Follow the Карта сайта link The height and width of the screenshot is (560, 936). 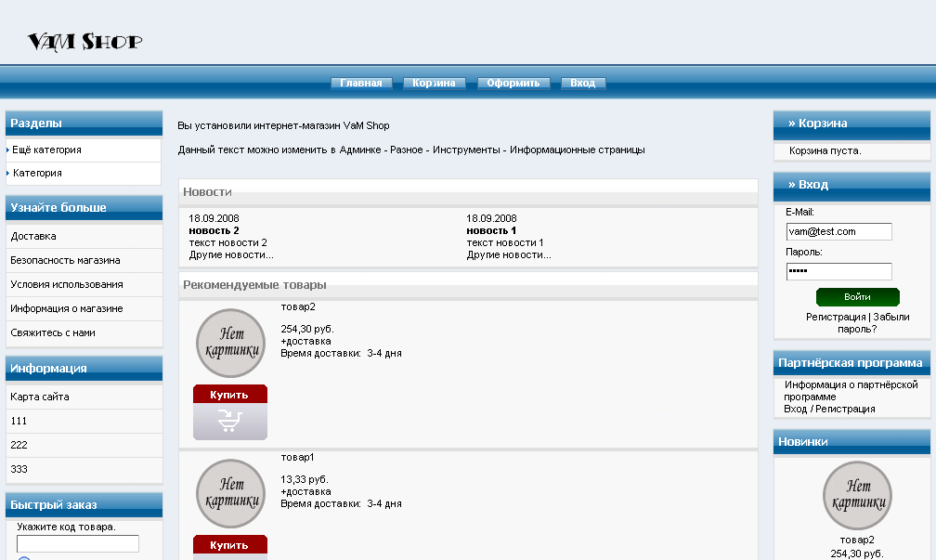(x=40, y=397)
